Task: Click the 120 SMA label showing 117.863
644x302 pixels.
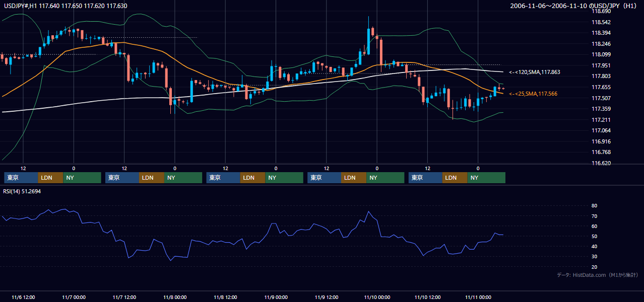Action: [x=534, y=72]
